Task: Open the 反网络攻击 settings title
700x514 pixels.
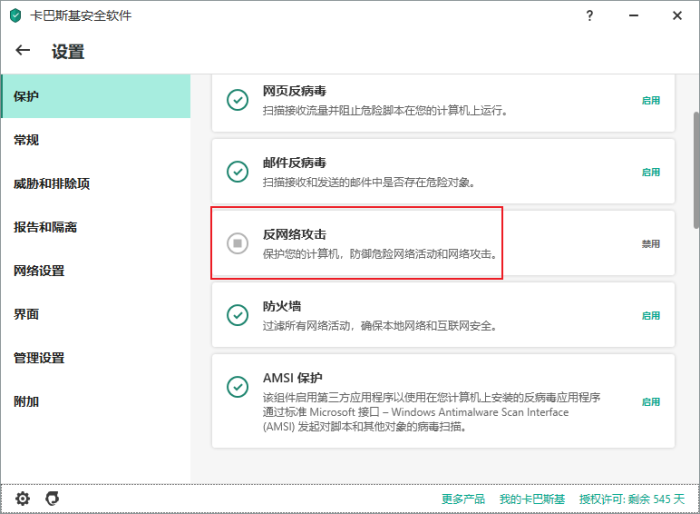Action: pos(294,234)
